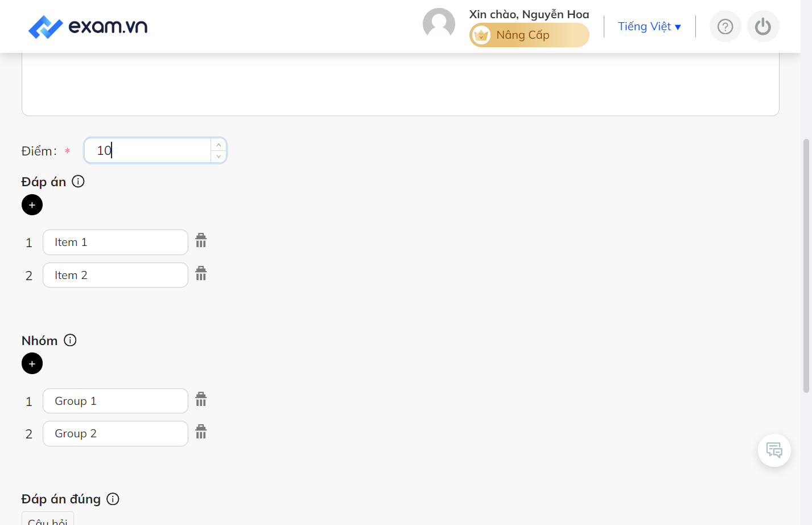Image resolution: width=812 pixels, height=525 pixels.
Task: Decrease Điểm value with down arrow
Action: 219,157
